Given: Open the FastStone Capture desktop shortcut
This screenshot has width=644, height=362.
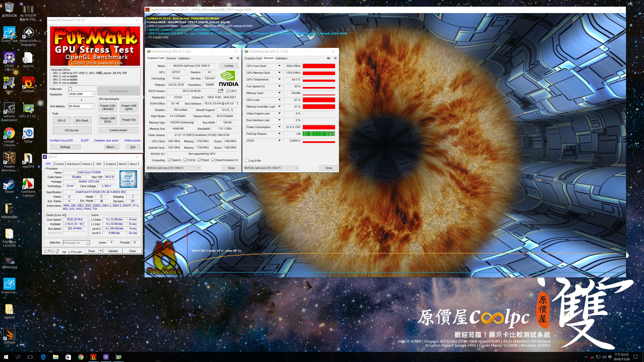Looking at the screenshot, I should pos(28,187).
